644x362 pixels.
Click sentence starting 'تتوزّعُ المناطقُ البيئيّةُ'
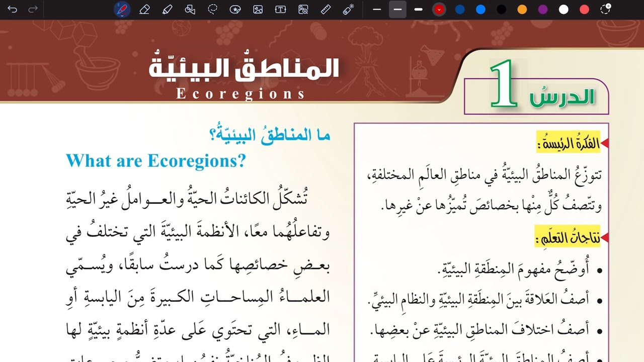click(x=484, y=175)
